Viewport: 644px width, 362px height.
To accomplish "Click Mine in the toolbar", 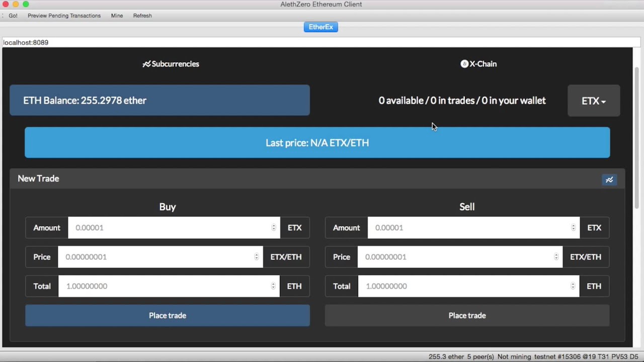I will (x=117, y=16).
